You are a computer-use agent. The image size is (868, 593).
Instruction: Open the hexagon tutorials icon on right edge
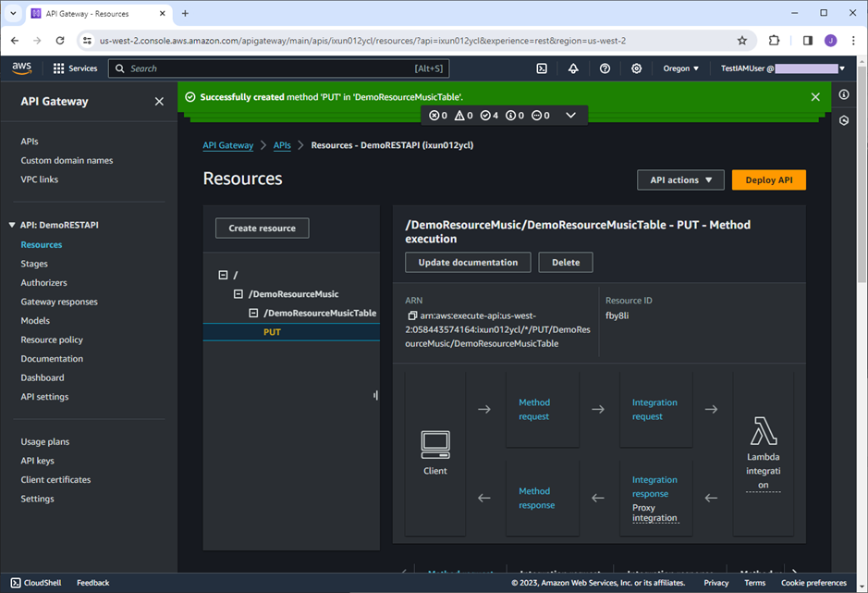[x=844, y=120]
